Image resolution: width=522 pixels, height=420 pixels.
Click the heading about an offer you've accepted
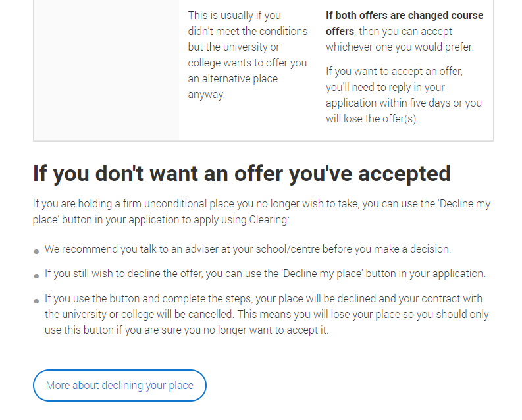pos(242,173)
